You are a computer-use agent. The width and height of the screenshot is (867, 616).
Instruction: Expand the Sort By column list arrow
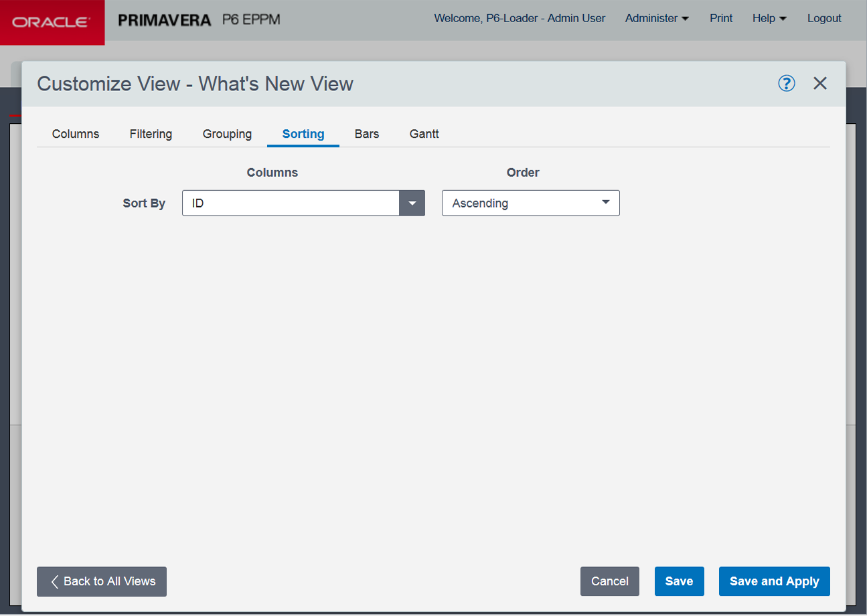point(412,204)
